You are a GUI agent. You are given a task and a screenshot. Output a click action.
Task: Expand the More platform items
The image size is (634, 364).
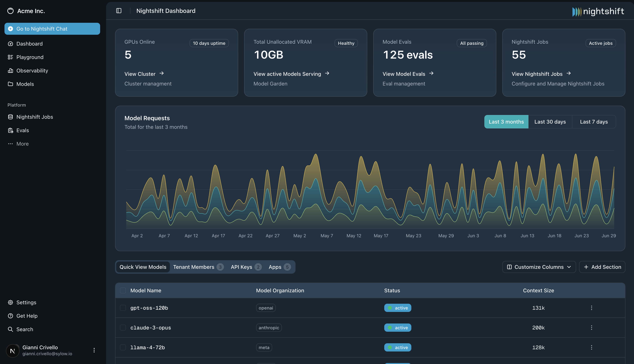click(x=22, y=144)
